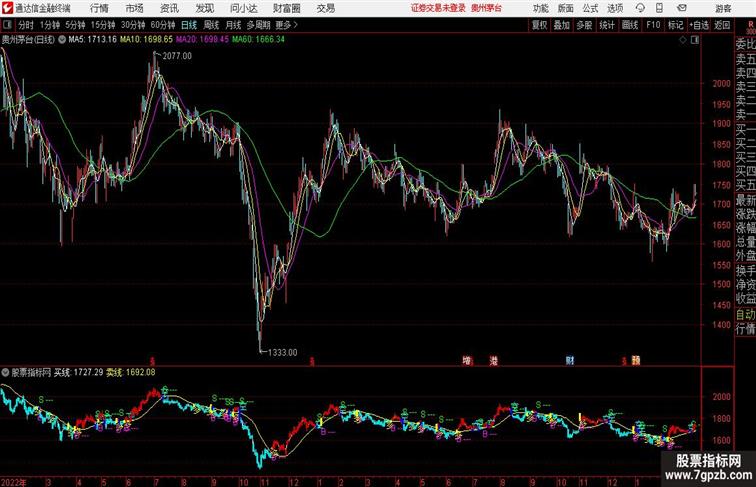Open the sub-chart indicator dropdown circle
Viewport: 756px width, 487px height.
(x=5, y=373)
